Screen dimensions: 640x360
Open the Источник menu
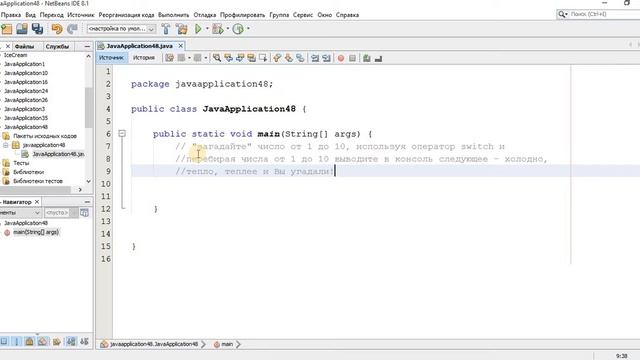click(x=81, y=15)
